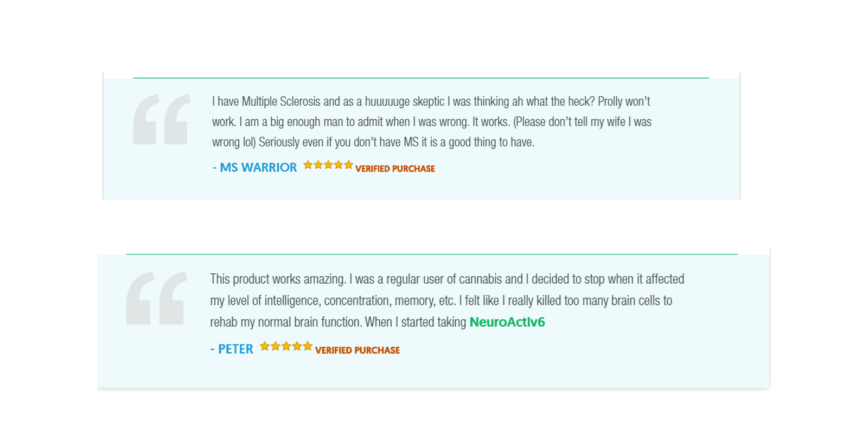
Task: Click the second star in Peter's rating
Action: coord(276,346)
